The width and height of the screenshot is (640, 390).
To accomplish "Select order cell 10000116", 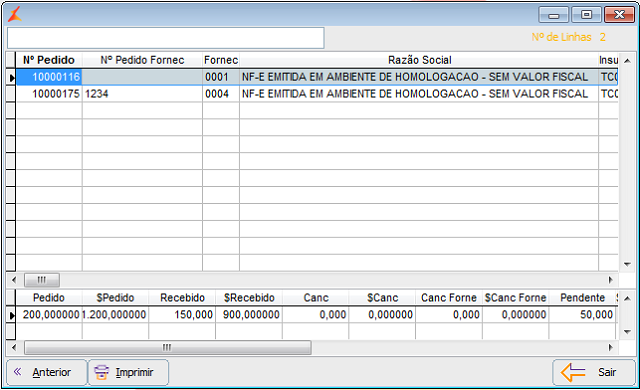I will coord(49,77).
